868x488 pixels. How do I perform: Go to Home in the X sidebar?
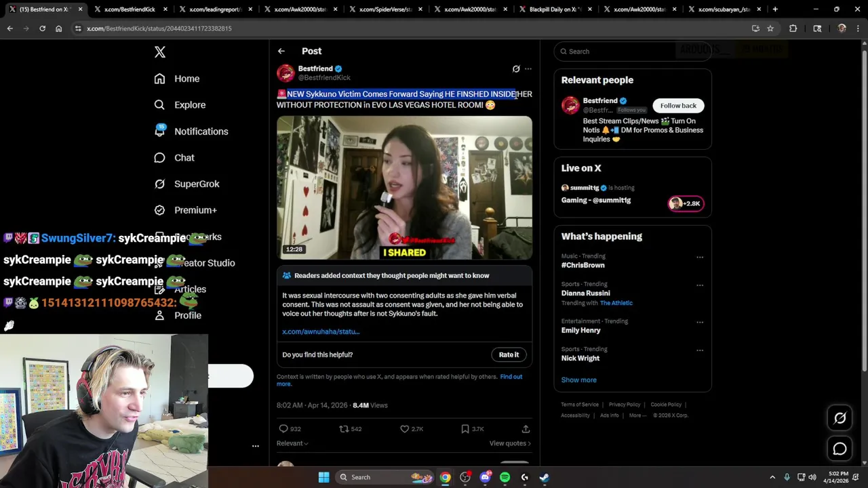(177, 79)
